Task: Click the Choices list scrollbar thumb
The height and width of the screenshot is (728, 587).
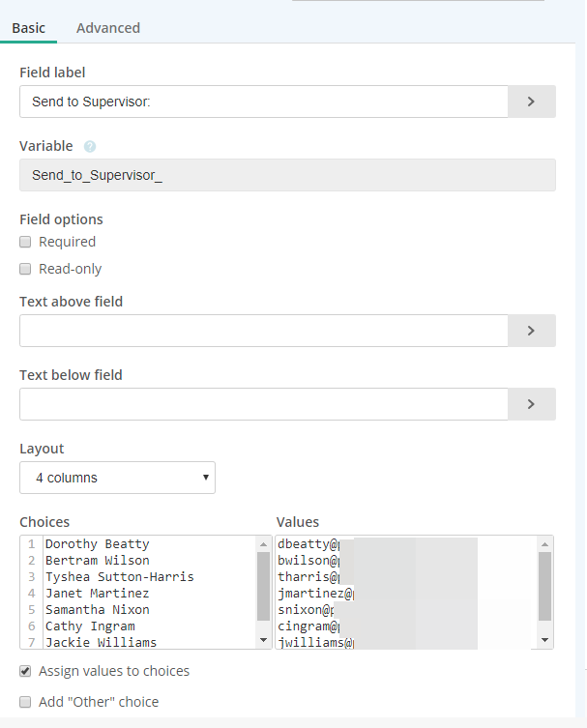Action: (x=264, y=585)
